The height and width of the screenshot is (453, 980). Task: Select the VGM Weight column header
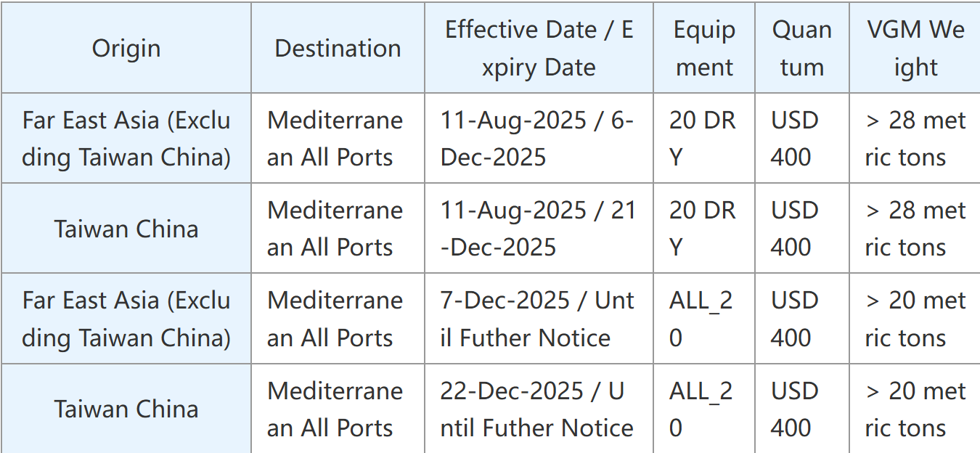915,49
